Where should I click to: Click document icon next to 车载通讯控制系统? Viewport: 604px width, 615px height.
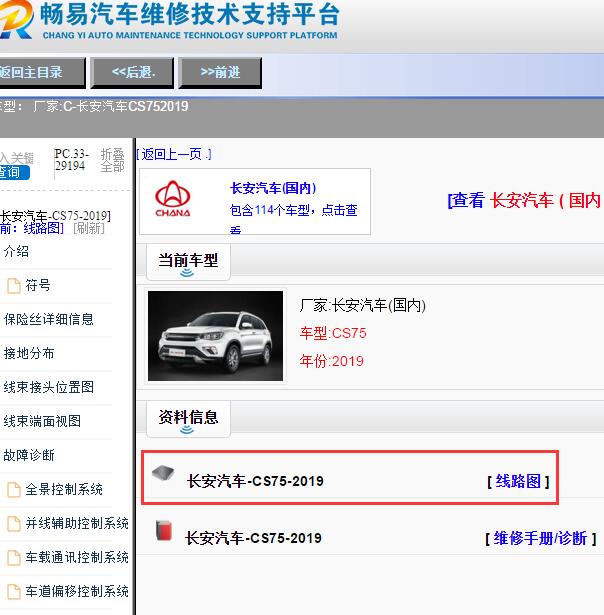coord(14,558)
